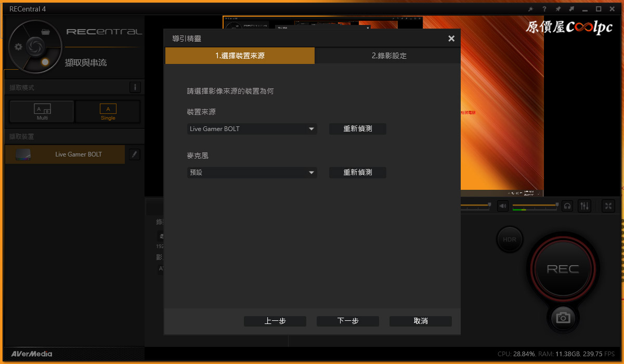Screen dimensions: 624x364
Task: Switch to the 1.選擇裝置來源 wizard tab
Action: pyautogui.click(x=240, y=56)
